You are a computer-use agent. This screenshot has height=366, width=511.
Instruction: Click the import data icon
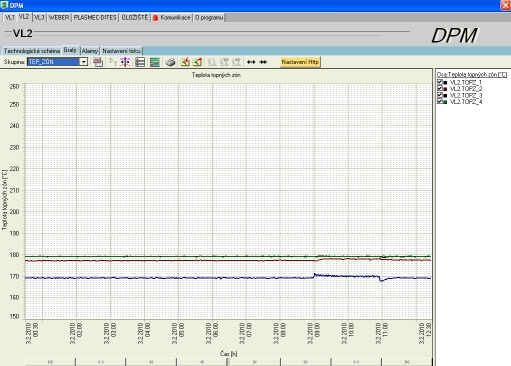185,62
